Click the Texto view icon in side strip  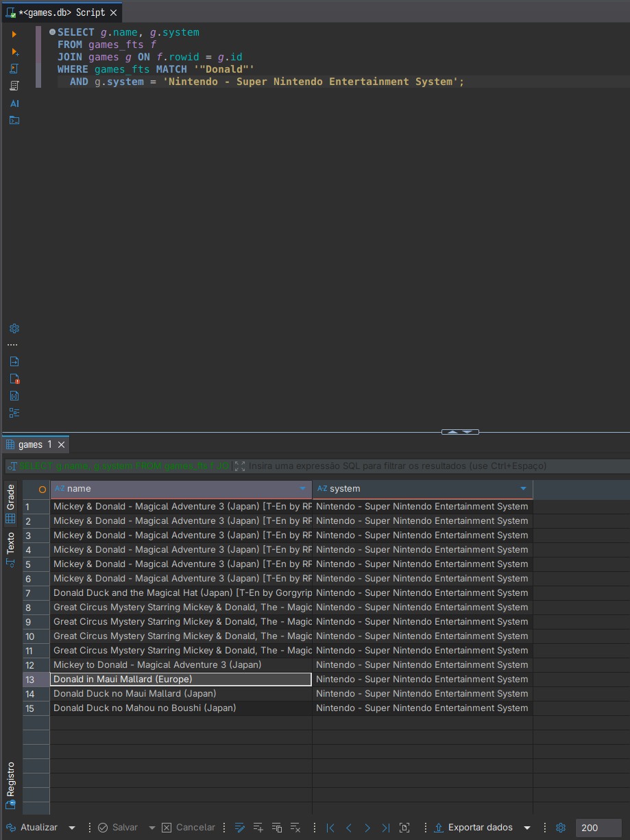point(11,562)
